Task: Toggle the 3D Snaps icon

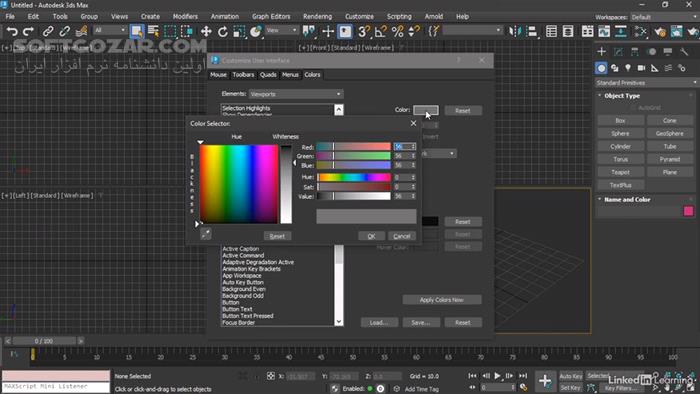Action: click(364, 31)
